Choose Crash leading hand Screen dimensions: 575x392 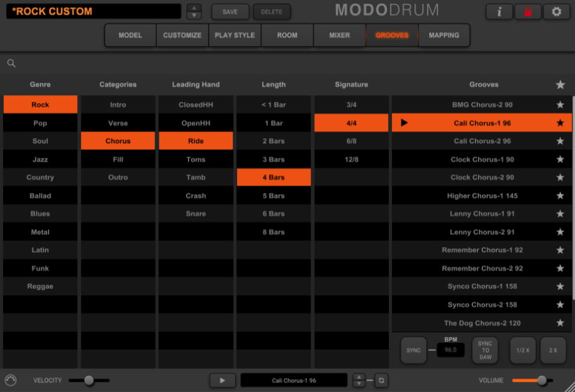(196, 196)
